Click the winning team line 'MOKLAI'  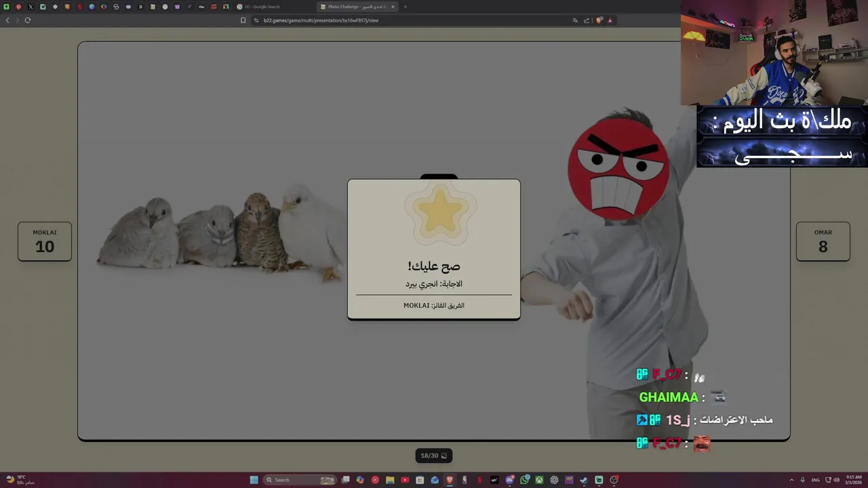434,306
